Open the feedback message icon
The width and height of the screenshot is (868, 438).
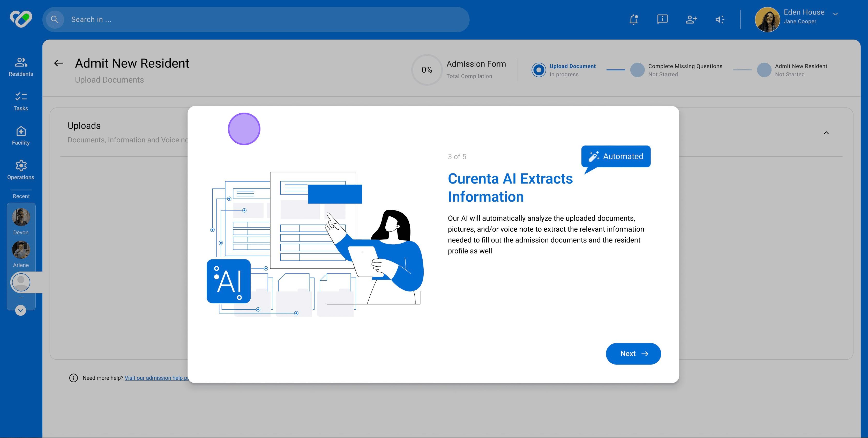662,19
